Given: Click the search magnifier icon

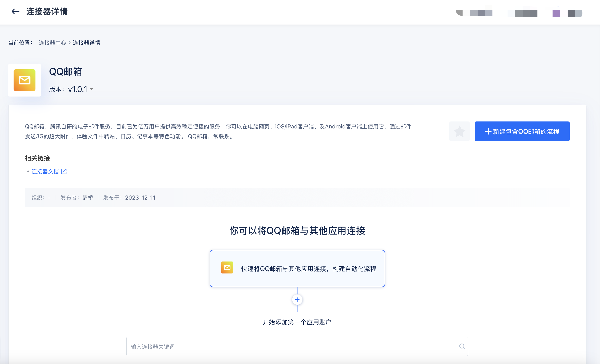Looking at the screenshot, I should point(462,346).
